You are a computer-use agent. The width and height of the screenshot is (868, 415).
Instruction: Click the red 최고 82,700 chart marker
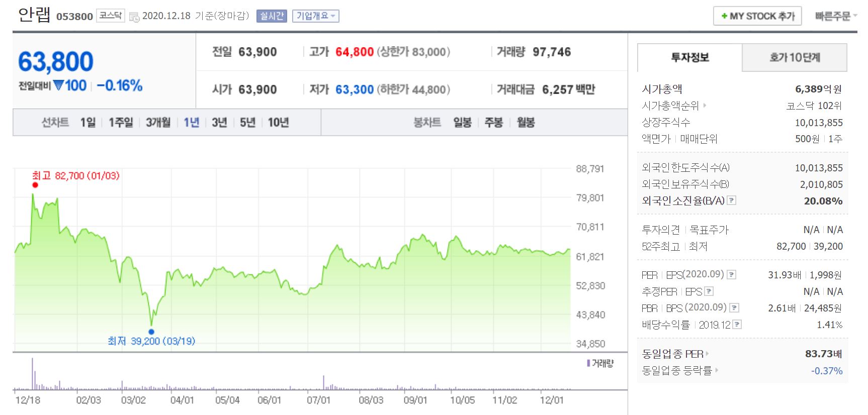click(34, 185)
